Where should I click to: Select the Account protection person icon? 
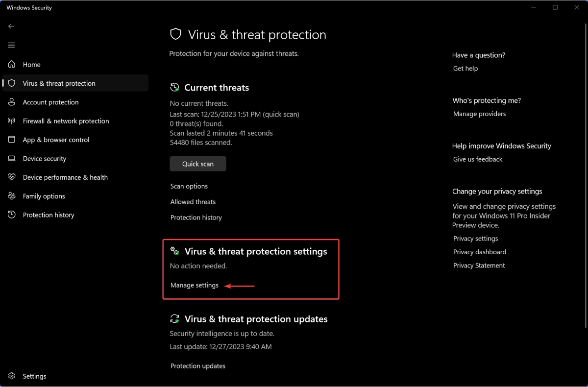(12, 102)
